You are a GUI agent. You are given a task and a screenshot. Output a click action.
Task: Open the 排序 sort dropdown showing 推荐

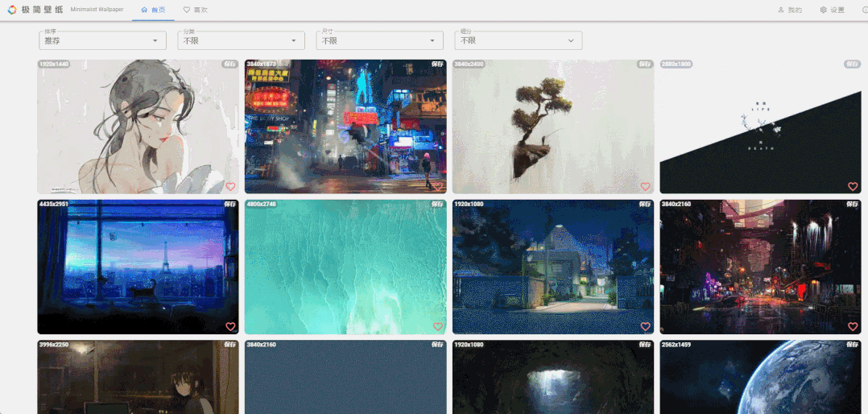pos(102,40)
